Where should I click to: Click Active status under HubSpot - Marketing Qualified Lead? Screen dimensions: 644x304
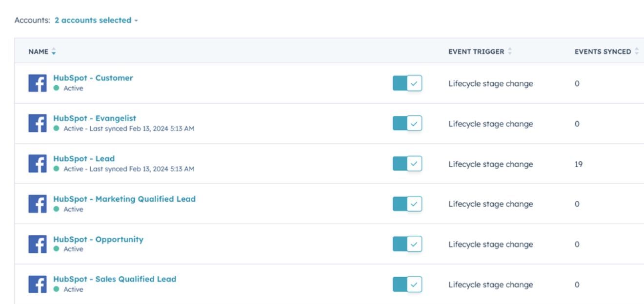pos(73,209)
